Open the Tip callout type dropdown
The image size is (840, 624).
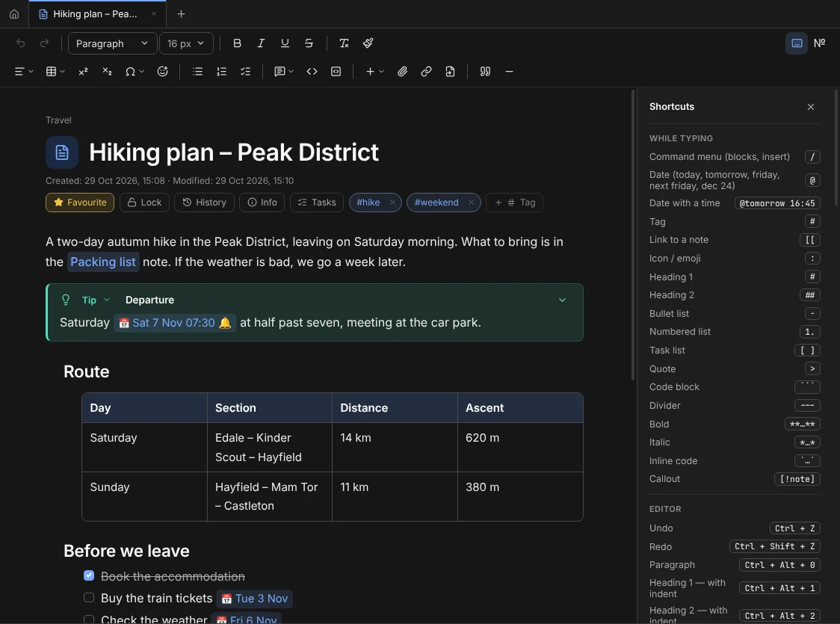click(96, 300)
